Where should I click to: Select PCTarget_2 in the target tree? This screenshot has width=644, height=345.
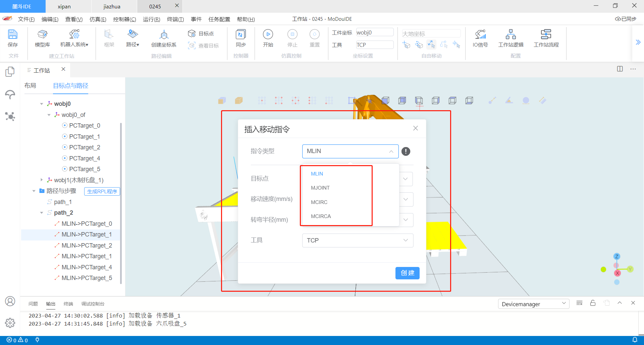[x=85, y=147]
